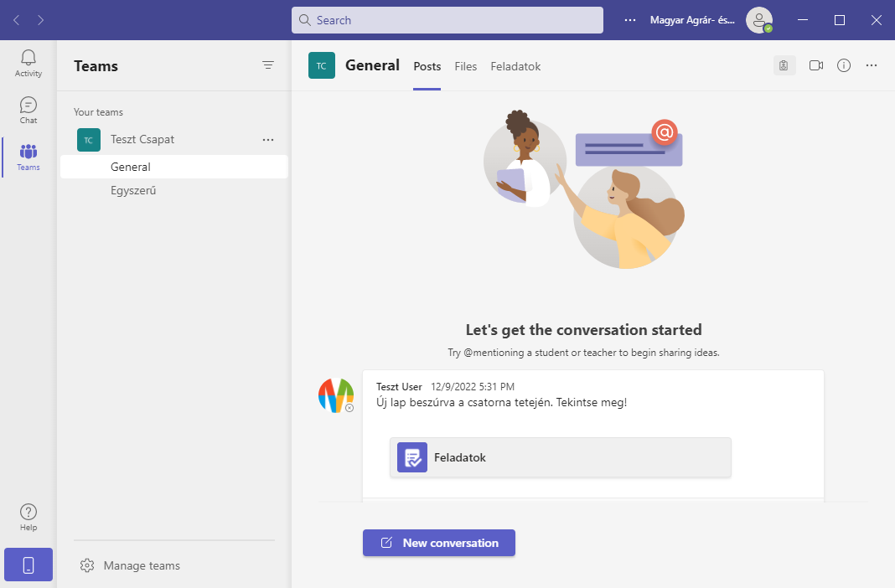Click the Search input field
This screenshot has width=895, height=588.
pyautogui.click(x=447, y=20)
